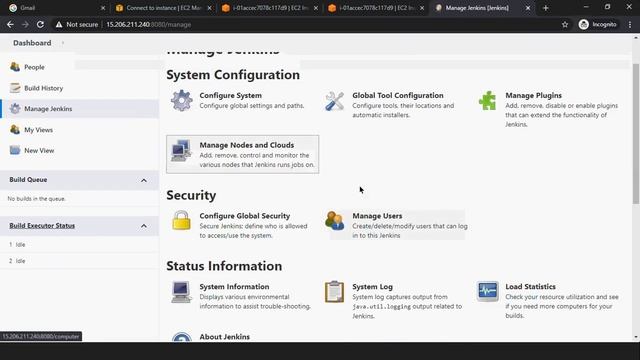Image resolution: width=640 pixels, height=360 pixels.
Task: Click the Manage Users people icon
Action: pyautogui.click(x=335, y=220)
